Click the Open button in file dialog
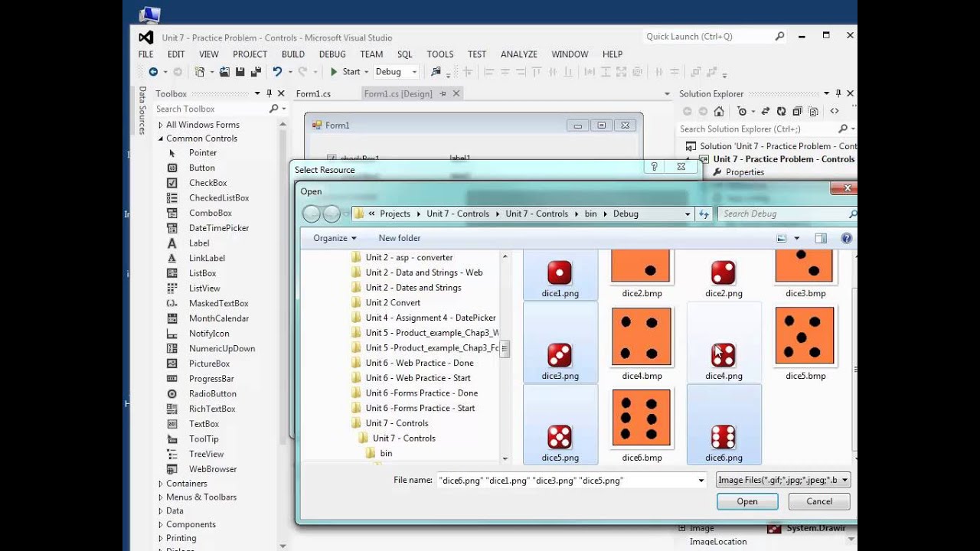980x551 pixels. 747,502
